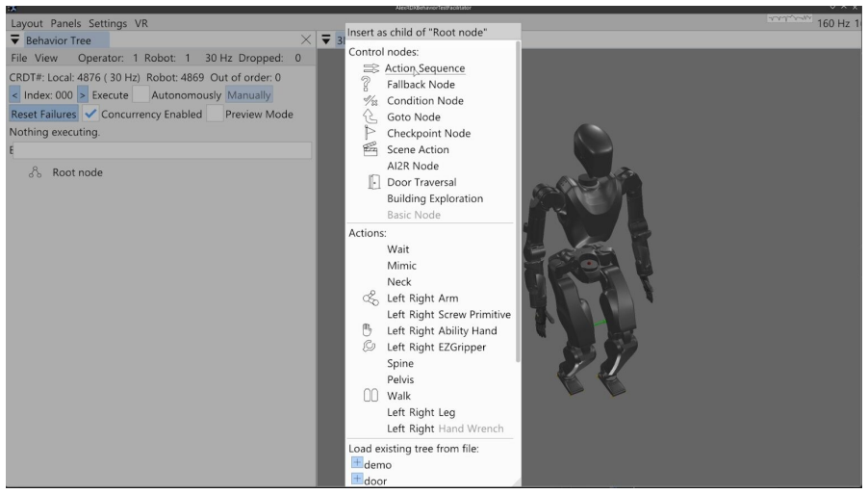The width and height of the screenshot is (868, 494).
Task: Click the Action Sequence arrows icon
Action: pyautogui.click(x=370, y=68)
